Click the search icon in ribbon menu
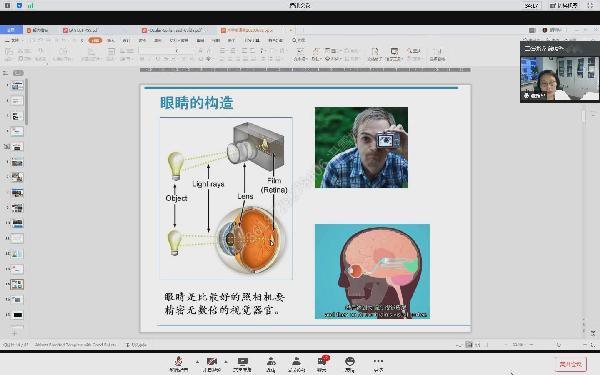 click(294, 40)
